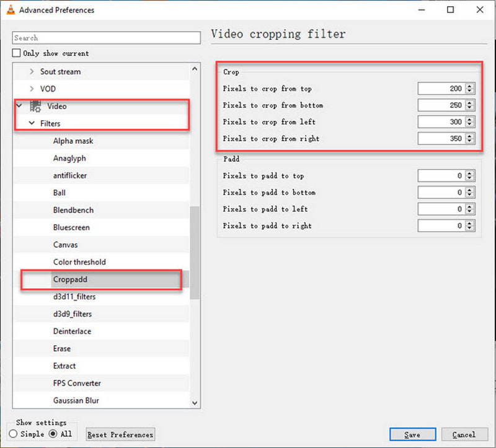
Task: Click the padd to left value field
Action: (441, 209)
